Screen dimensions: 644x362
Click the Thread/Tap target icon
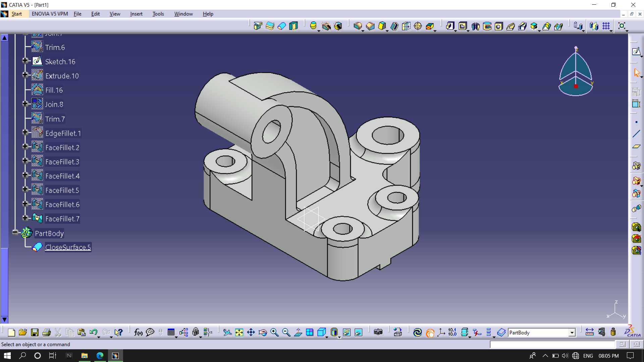pos(418,26)
